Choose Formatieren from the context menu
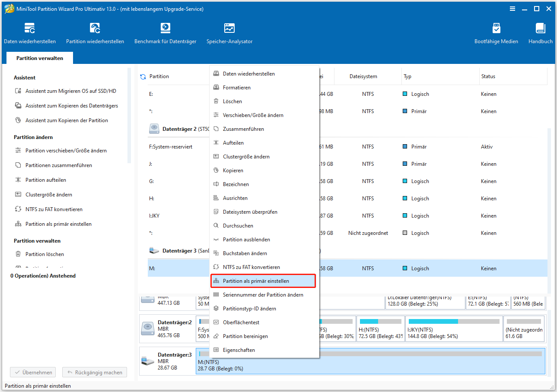The width and height of the screenshot is (557, 392). [x=236, y=88]
